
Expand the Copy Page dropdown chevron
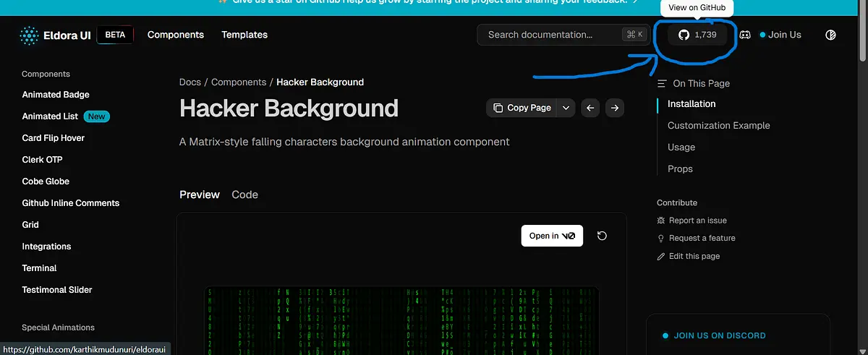tap(566, 108)
